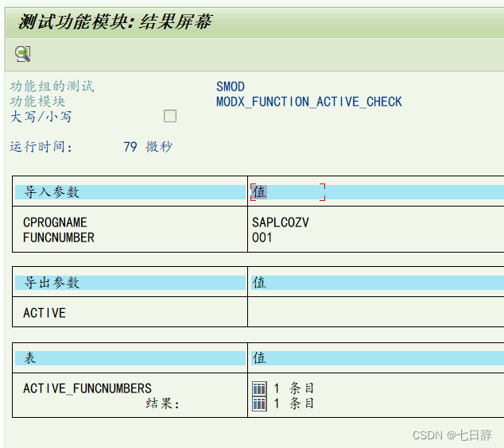Click the SMOD function group value
504x448 pixels.
point(231,87)
